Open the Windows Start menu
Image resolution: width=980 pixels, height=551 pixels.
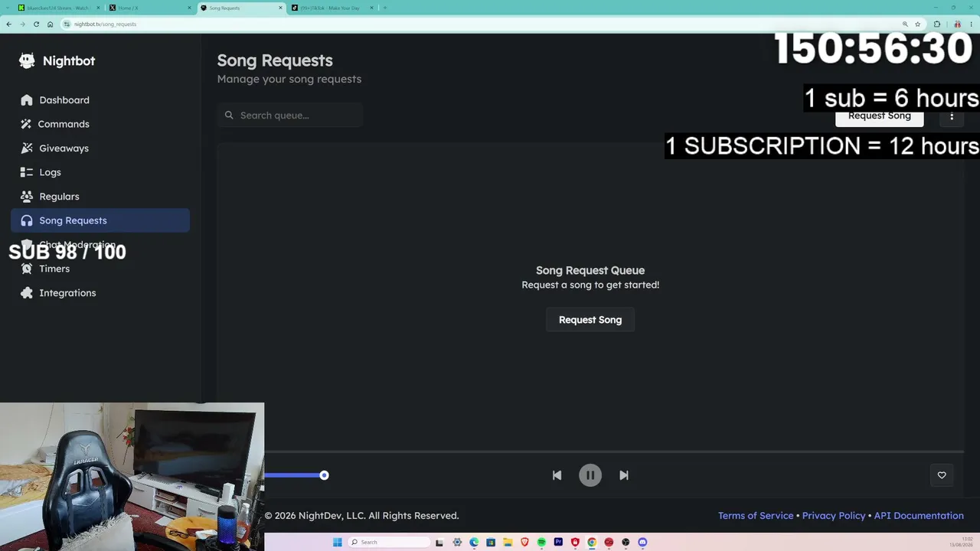tap(338, 542)
